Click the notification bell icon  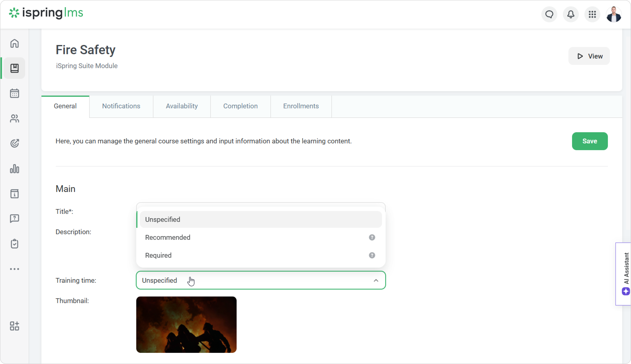click(571, 15)
